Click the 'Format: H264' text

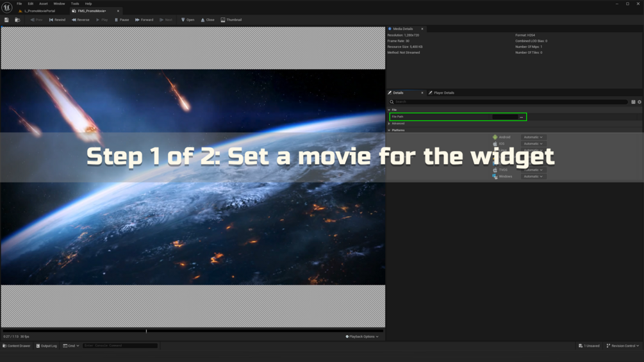click(x=525, y=35)
